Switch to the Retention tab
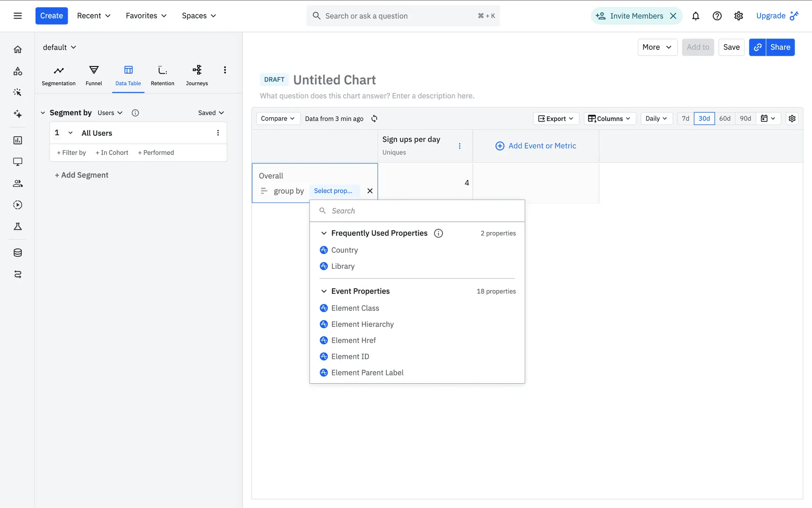This screenshot has width=812, height=508. tap(162, 75)
